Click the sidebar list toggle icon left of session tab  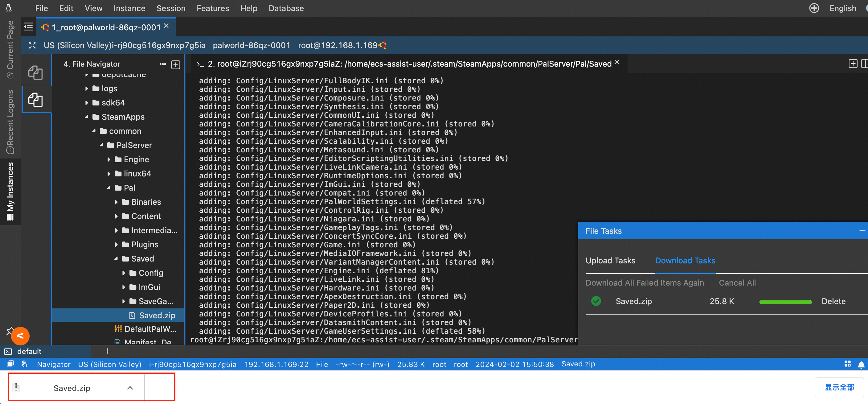tap(29, 27)
